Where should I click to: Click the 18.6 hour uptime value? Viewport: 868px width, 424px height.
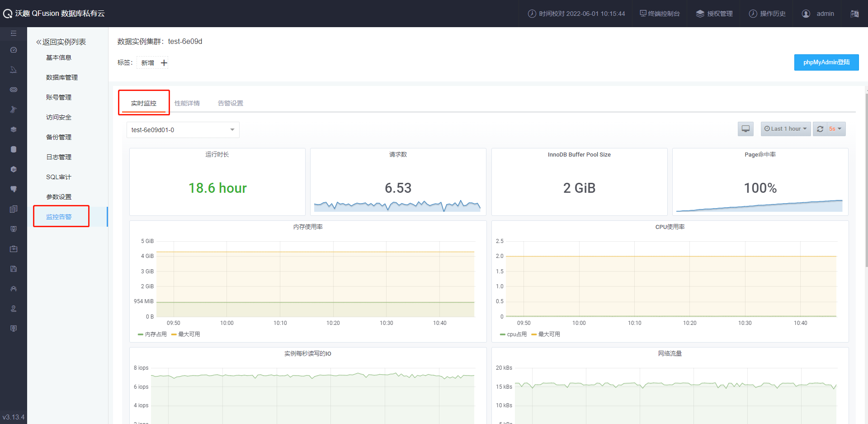(217, 188)
